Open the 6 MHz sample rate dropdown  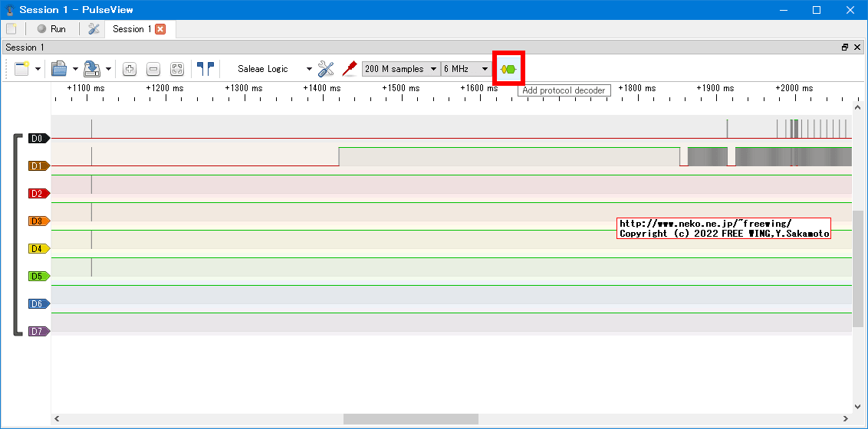(466, 69)
